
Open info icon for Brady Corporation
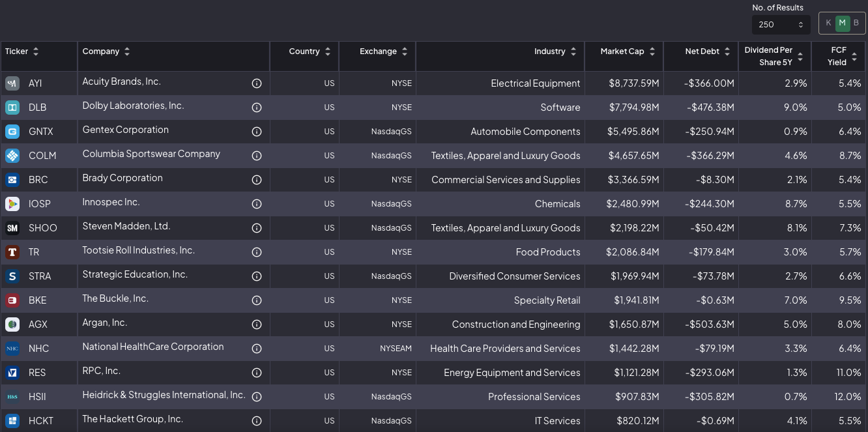coord(257,180)
